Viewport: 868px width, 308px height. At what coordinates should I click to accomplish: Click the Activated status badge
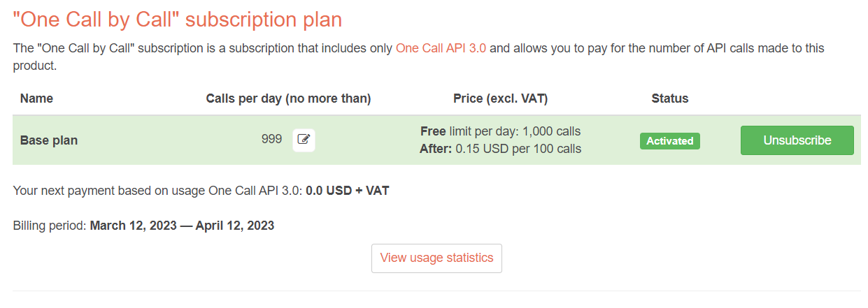669,140
